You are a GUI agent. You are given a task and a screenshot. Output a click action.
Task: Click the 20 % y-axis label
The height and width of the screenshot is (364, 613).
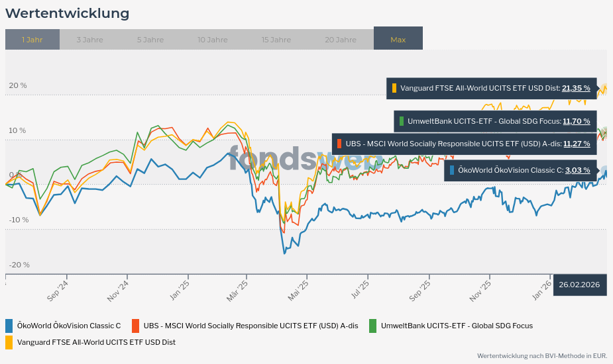18,85
